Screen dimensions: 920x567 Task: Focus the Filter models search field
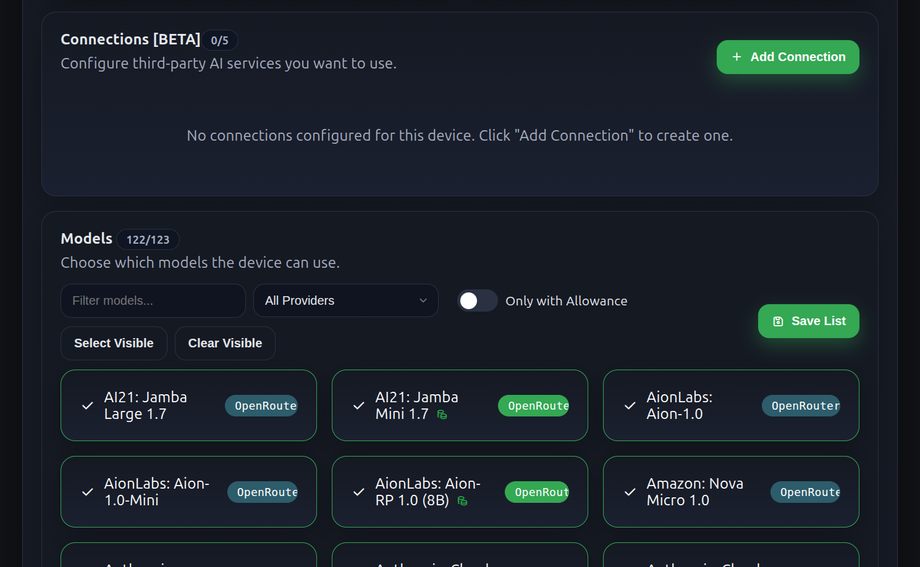152,301
